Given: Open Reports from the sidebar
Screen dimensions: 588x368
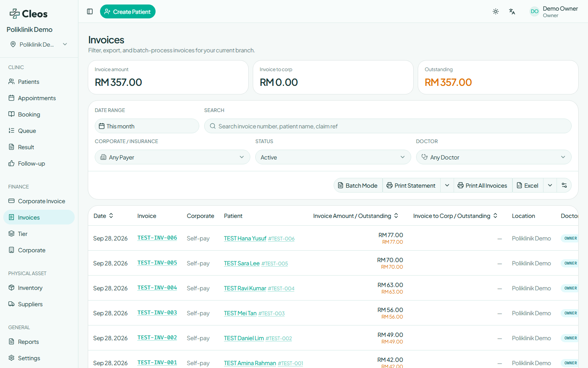Looking at the screenshot, I should (x=39, y=342).
